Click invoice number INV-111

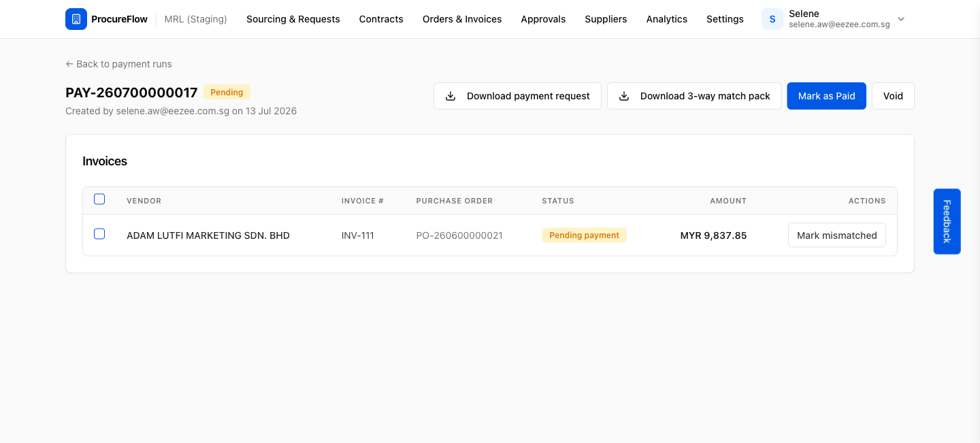pos(358,235)
